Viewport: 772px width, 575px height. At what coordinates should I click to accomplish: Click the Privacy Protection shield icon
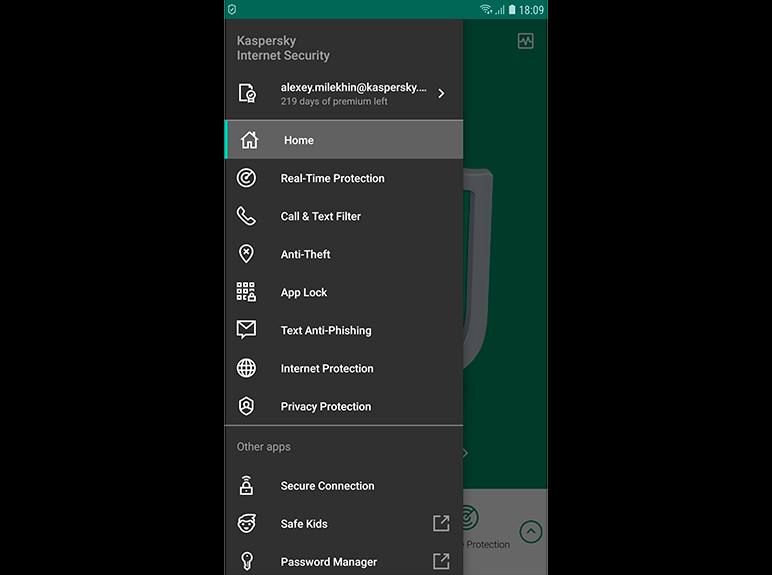[246, 406]
